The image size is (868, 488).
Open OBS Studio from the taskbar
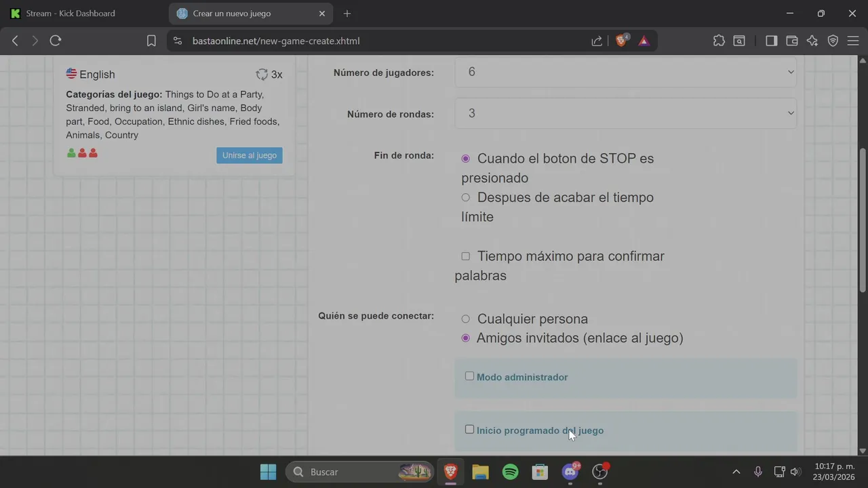pos(600,471)
